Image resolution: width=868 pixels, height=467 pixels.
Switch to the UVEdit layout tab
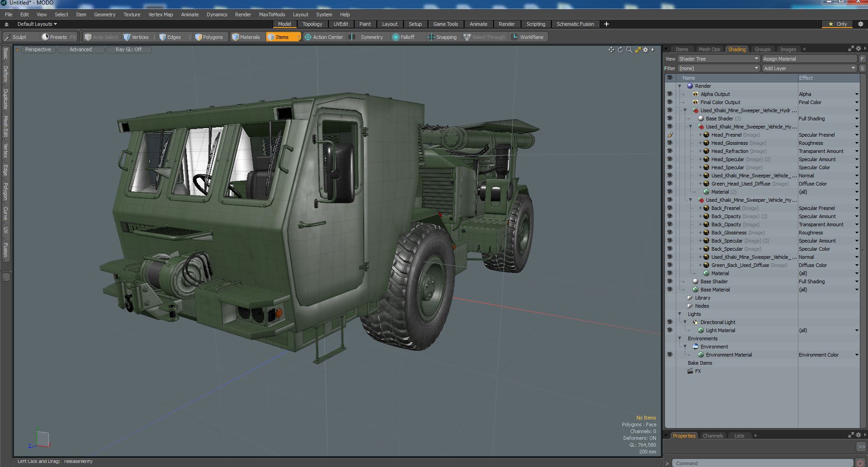(341, 24)
